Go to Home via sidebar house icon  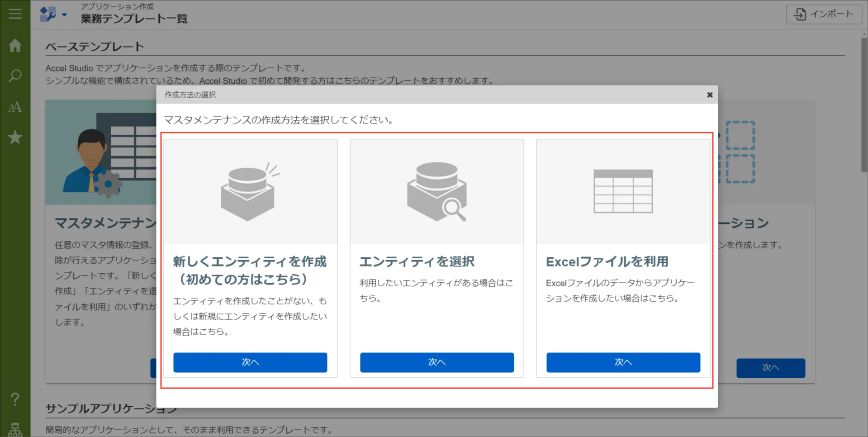15,45
